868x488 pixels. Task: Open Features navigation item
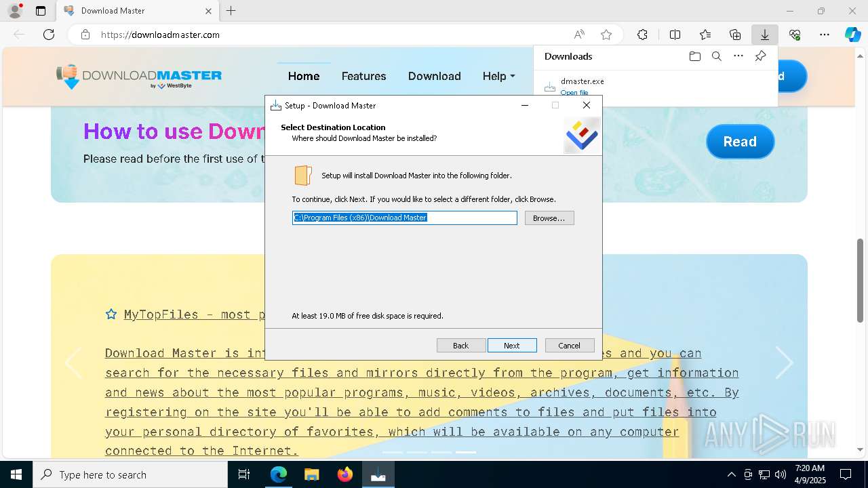tap(364, 76)
